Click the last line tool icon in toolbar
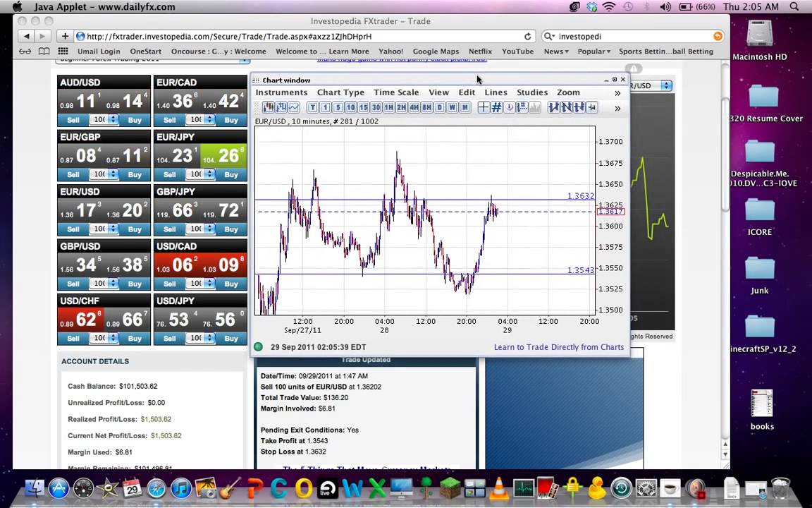 pos(592,107)
